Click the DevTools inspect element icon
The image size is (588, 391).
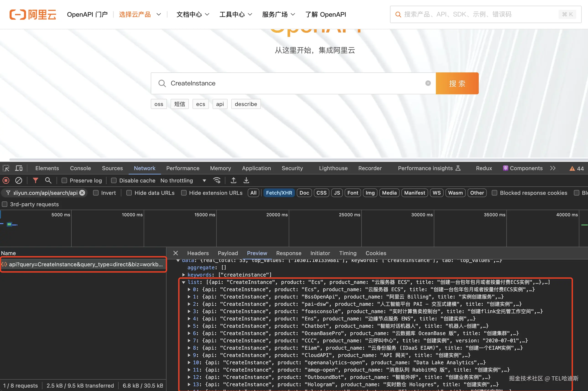[6, 168]
